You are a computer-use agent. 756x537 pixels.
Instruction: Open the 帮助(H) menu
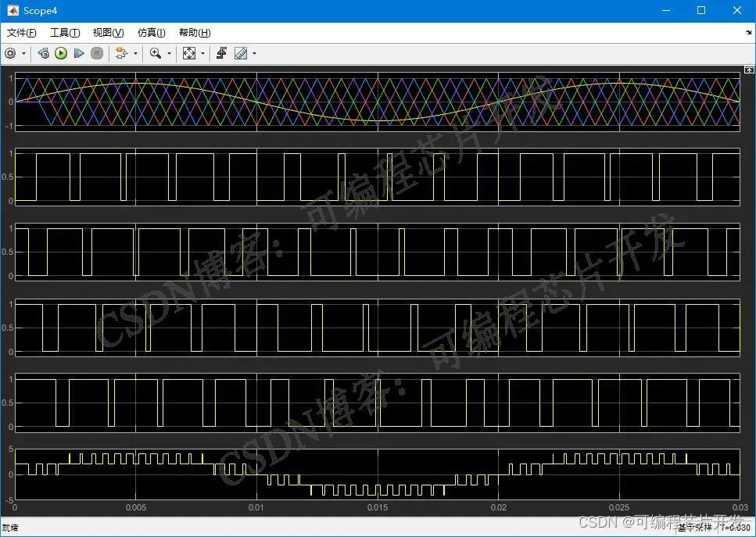click(x=195, y=33)
